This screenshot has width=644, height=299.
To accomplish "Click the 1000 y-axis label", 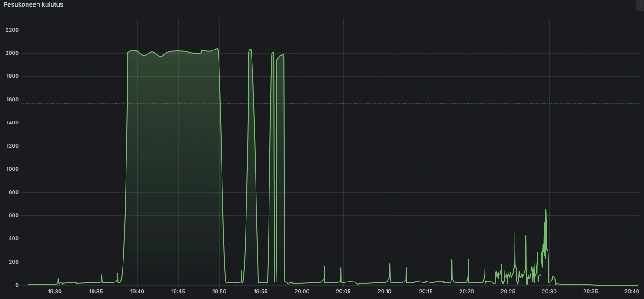I will pyautogui.click(x=12, y=169).
